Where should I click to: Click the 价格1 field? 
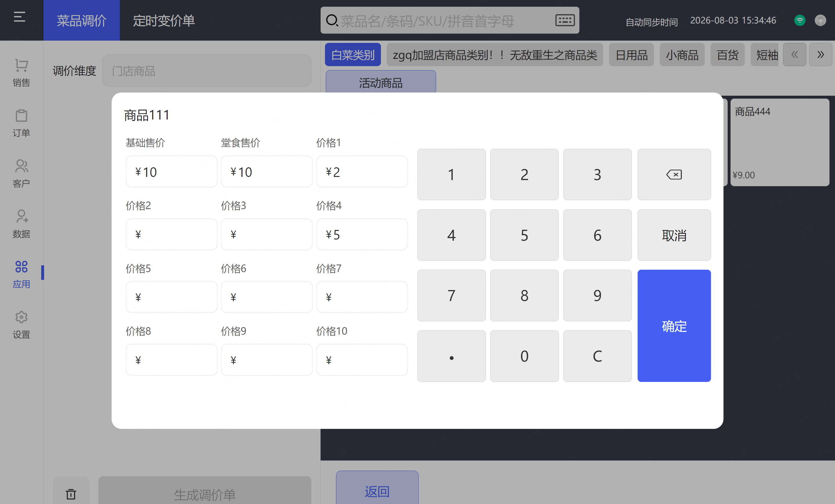(x=362, y=171)
